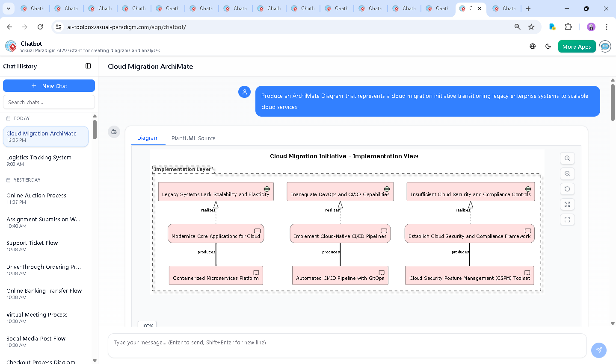
Task: Open browser extensions puzzle menu
Action: click(x=569, y=26)
